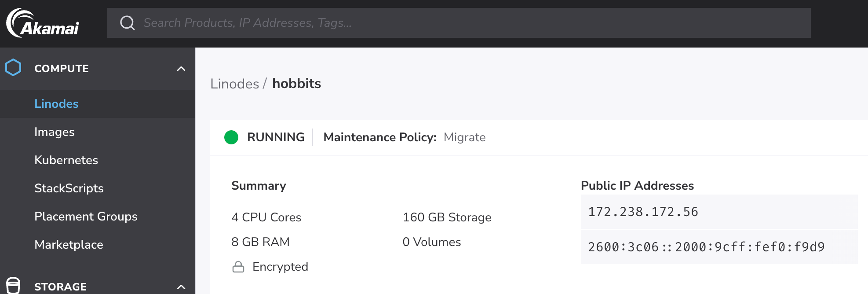Go to Kubernetes page

click(66, 160)
